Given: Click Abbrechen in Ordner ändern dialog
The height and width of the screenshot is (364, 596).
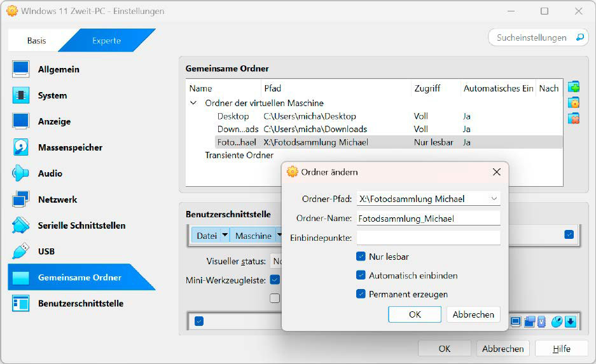Looking at the screenshot, I should pos(473,314).
